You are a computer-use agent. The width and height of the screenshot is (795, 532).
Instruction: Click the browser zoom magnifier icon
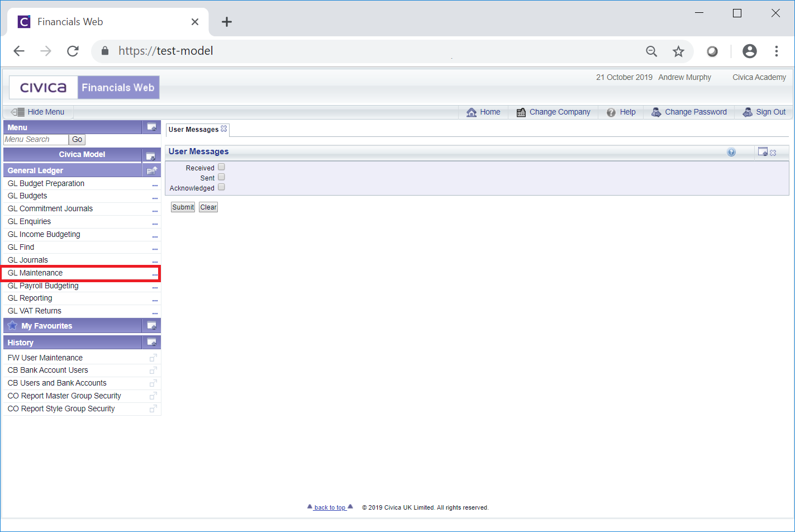[651, 51]
